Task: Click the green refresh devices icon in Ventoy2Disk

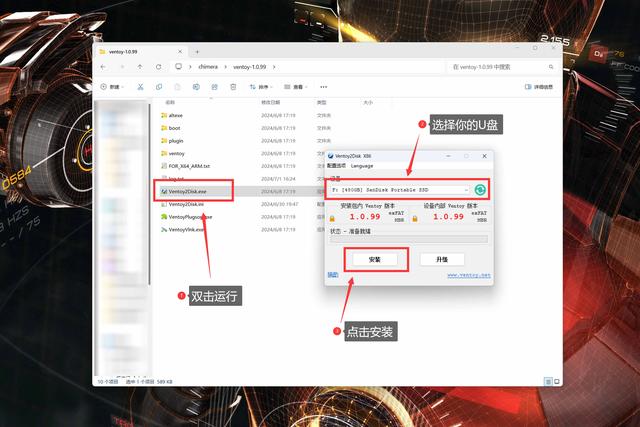Action: pyautogui.click(x=480, y=190)
